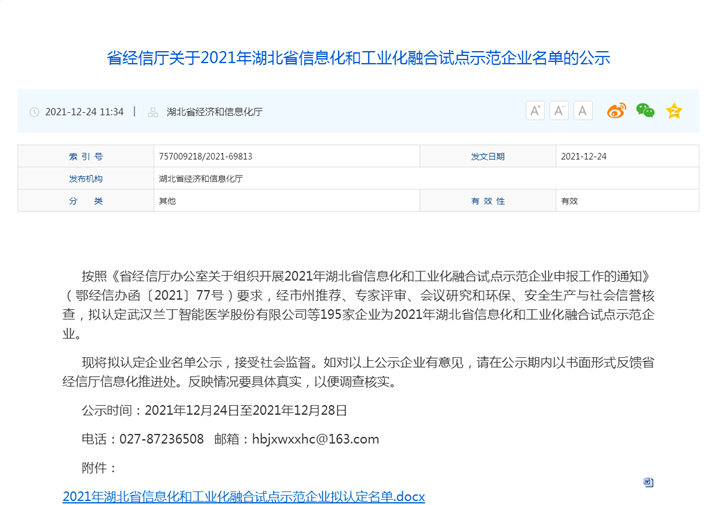Click the 发文日期 label cell

[x=488, y=157]
